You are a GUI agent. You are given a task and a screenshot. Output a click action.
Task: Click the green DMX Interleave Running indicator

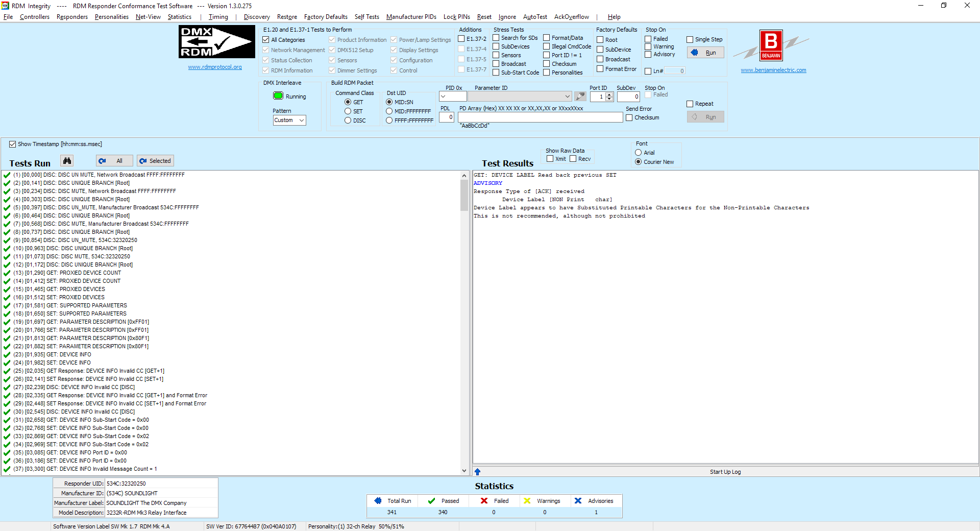click(x=278, y=96)
